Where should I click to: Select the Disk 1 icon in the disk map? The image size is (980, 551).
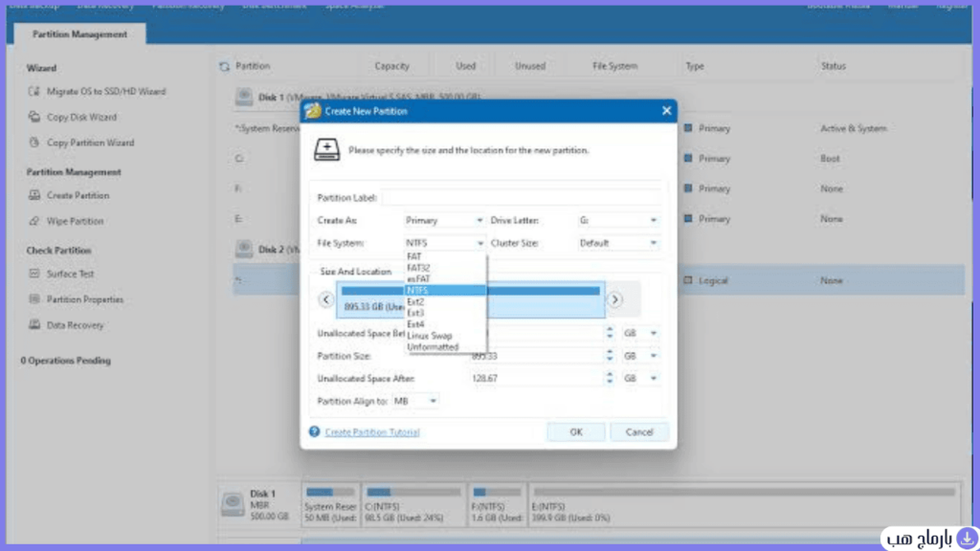click(233, 504)
